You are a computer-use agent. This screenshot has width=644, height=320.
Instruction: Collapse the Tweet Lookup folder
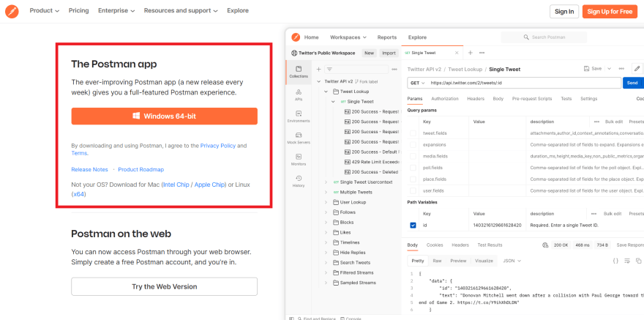(x=326, y=92)
